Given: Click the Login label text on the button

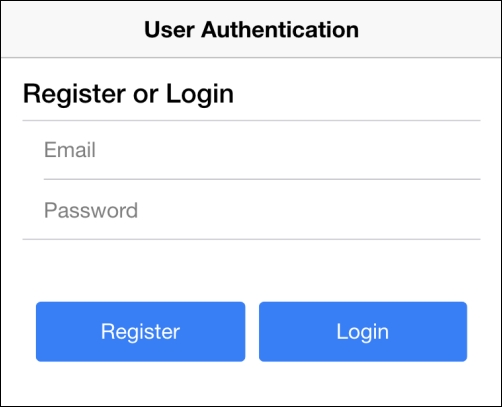Looking at the screenshot, I should coord(363,332).
